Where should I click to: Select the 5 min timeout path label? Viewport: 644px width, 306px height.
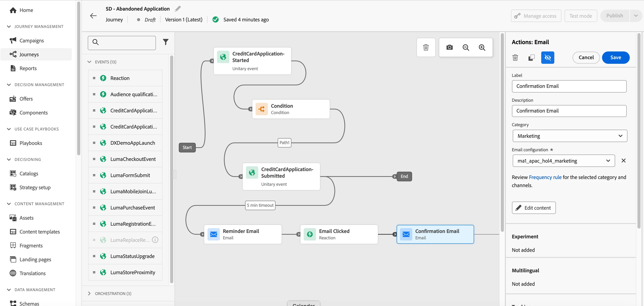[260, 205]
